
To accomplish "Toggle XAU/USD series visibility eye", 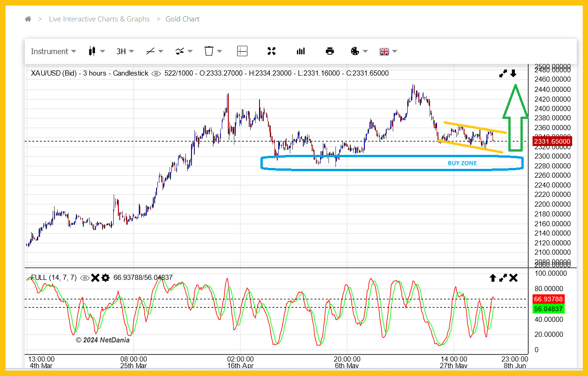I will [156, 73].
